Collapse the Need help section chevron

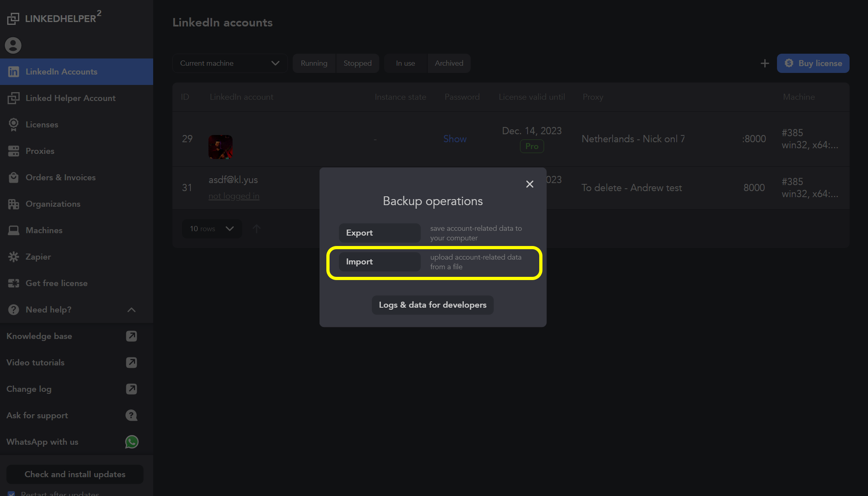[x=132, y=310]
